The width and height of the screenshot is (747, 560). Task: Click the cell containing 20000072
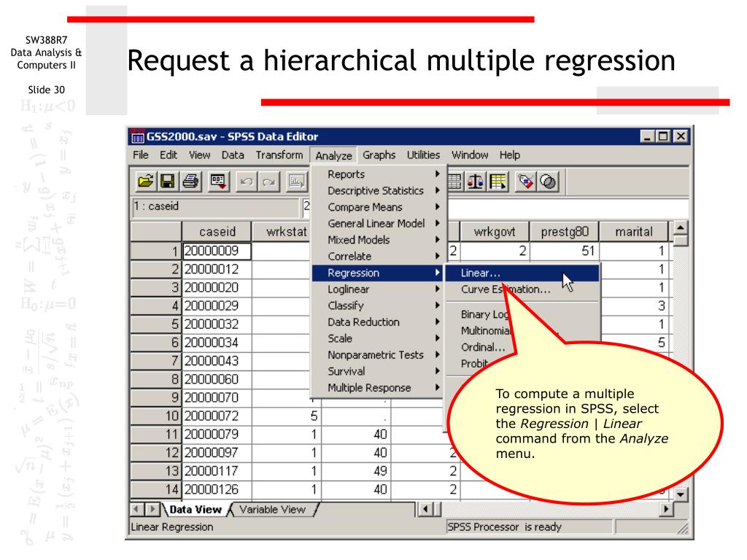pos(217,416)
